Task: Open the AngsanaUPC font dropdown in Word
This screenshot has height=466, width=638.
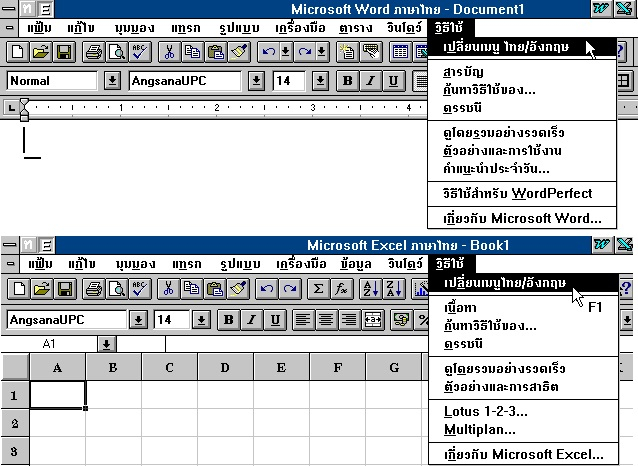Action: click(x=256, y=81)
